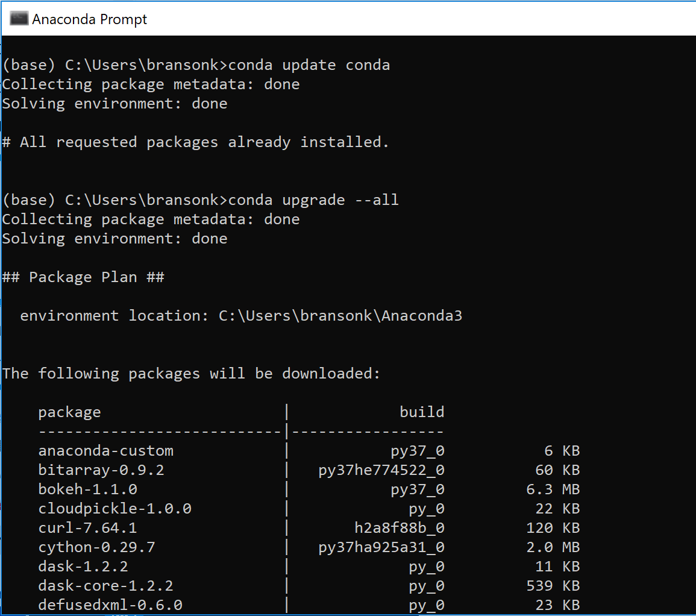Click the 23 KB size for defusedxml
Screen dimensions: 696x616
pos(557,605)
